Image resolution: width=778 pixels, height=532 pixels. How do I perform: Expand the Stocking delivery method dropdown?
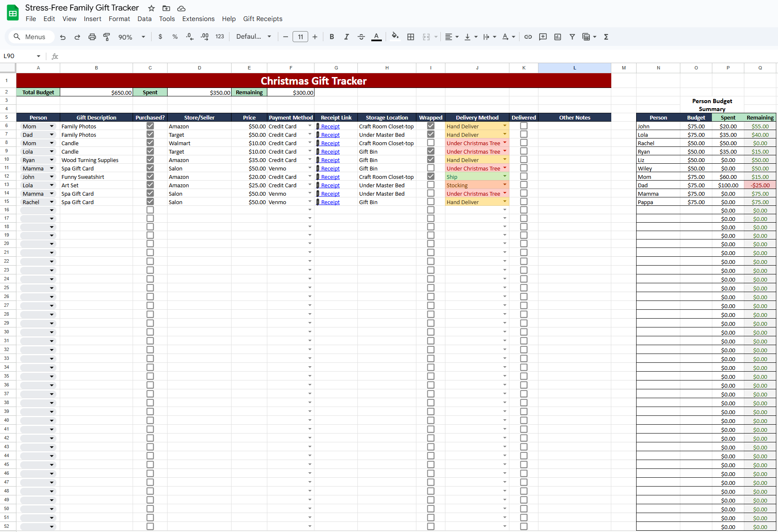click(504, 185)
